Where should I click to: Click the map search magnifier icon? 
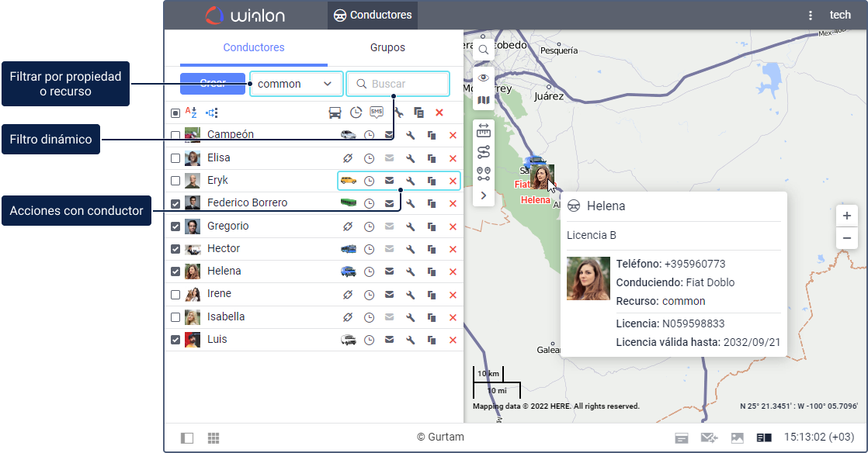[x=483, y=50]
